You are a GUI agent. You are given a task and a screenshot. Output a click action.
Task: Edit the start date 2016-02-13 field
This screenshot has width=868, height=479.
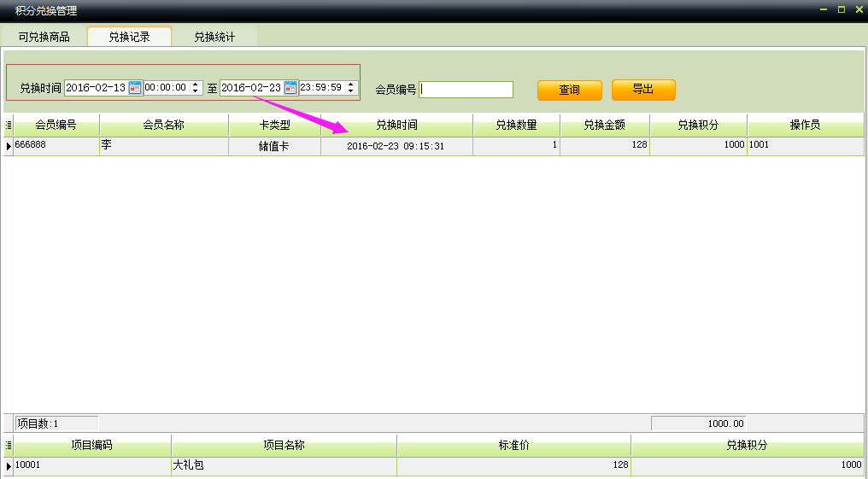click(x=97, y=88)
